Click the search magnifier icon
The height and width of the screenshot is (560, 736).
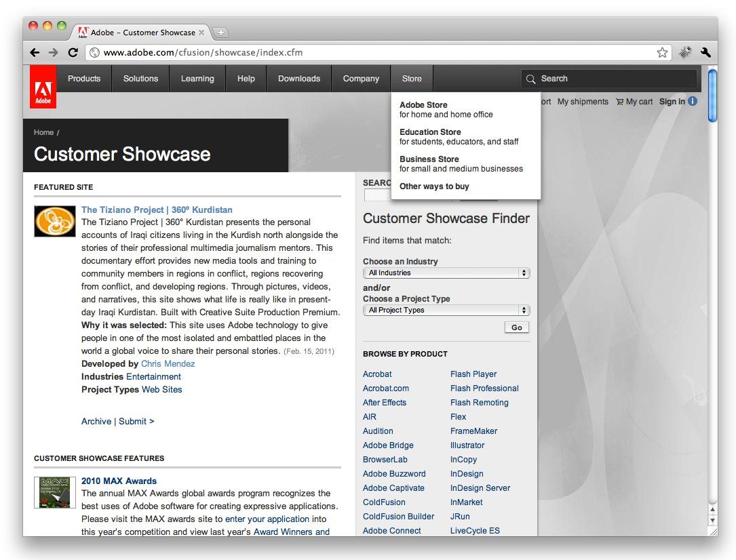(530, 79)
